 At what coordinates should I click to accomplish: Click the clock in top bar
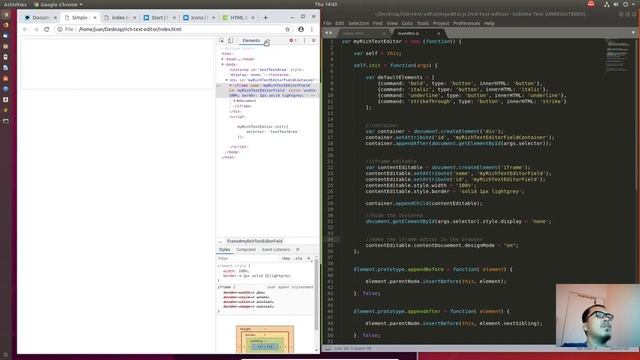click(x=325, y=4)
